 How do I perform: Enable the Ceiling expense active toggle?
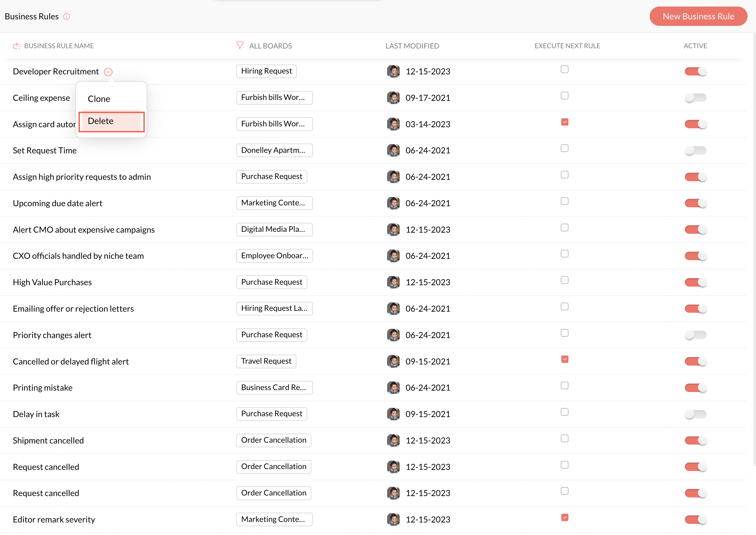[x=695, y=98]
